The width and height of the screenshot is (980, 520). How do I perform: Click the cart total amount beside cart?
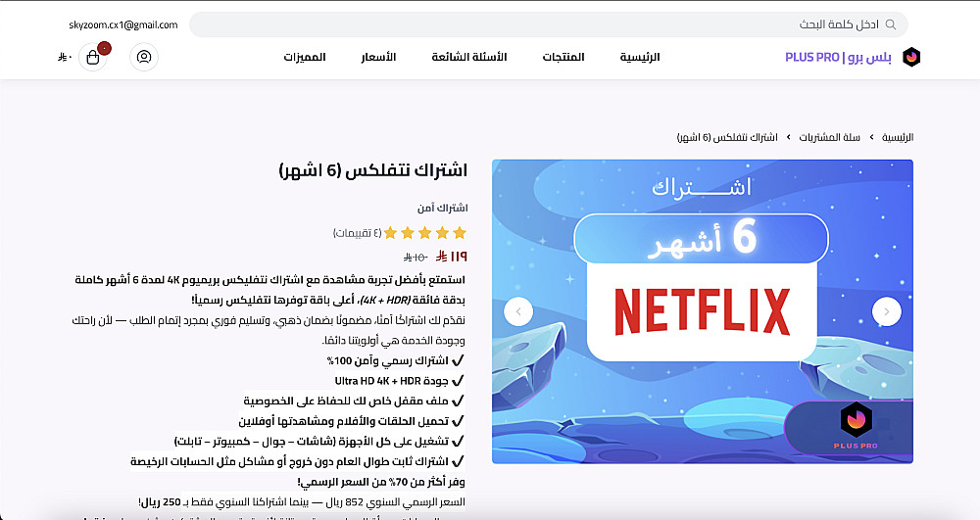[x=65, y=58]
